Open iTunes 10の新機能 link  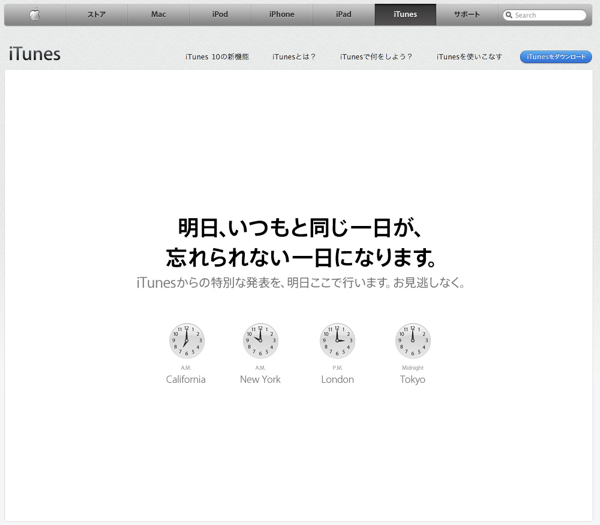point(217,57)
